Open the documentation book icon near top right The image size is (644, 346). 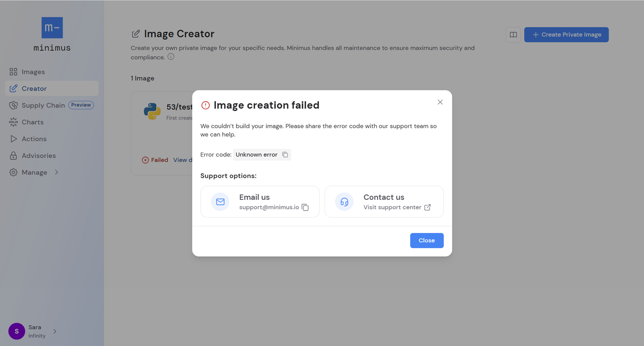[513, 34]
